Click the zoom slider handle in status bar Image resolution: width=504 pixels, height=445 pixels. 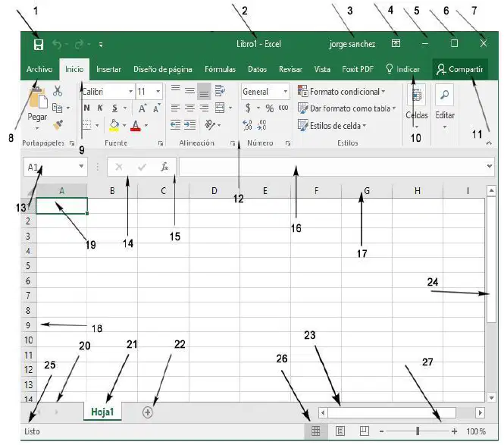pyautogui.click(x=418, y=431)
